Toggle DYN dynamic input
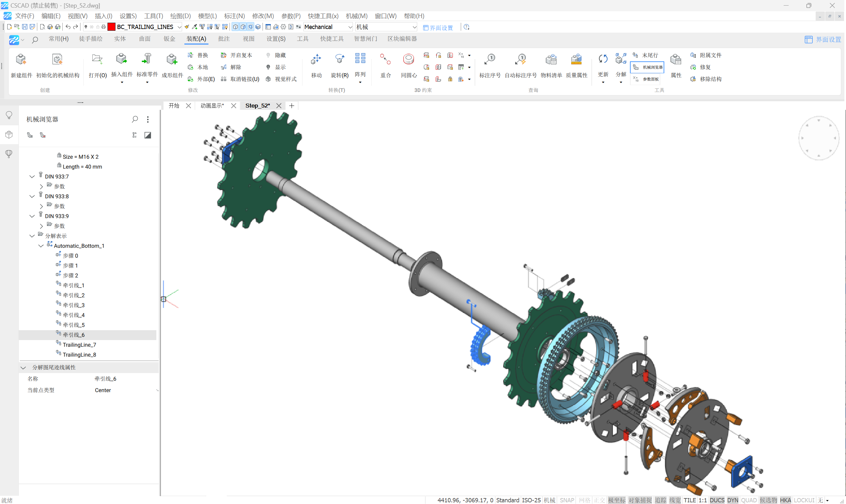Screen dimensions: 846x504 click(733, 500)
